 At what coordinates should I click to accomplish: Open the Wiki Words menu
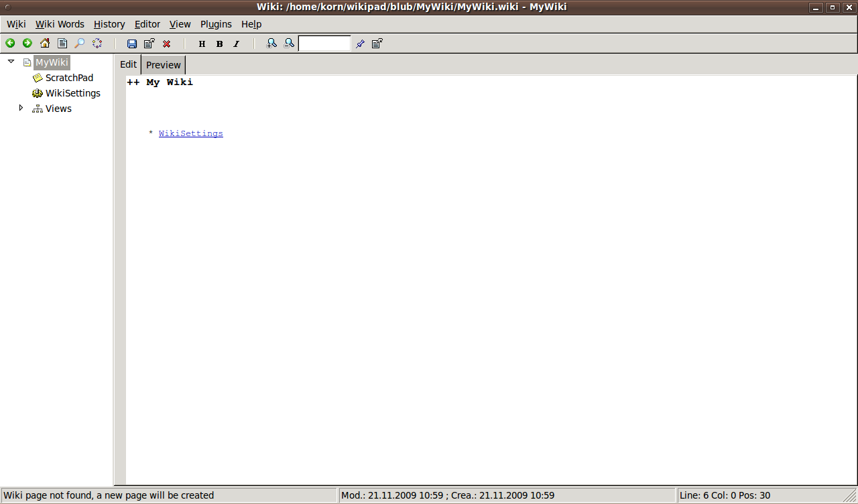point(60,24)
